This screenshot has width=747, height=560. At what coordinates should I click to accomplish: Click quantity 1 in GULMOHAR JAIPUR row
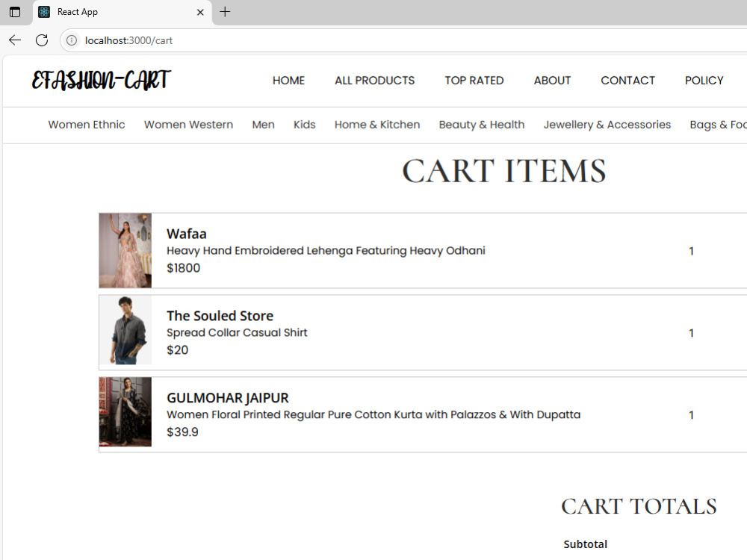691,414
